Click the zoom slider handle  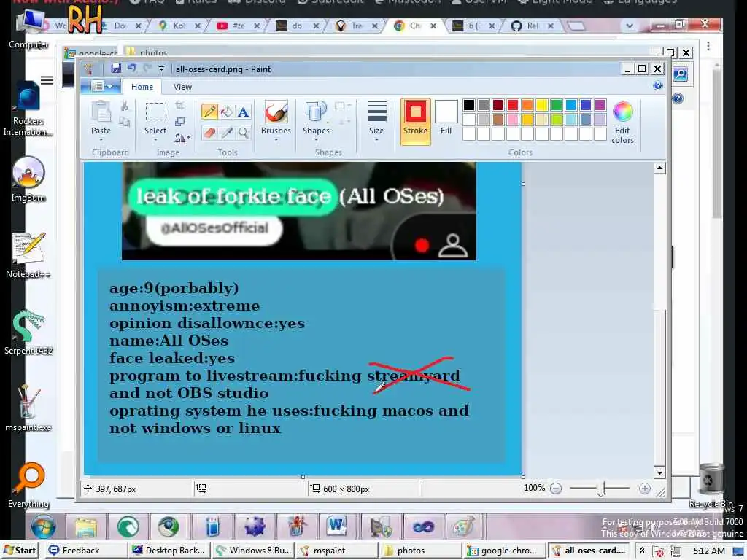(602, 489)
